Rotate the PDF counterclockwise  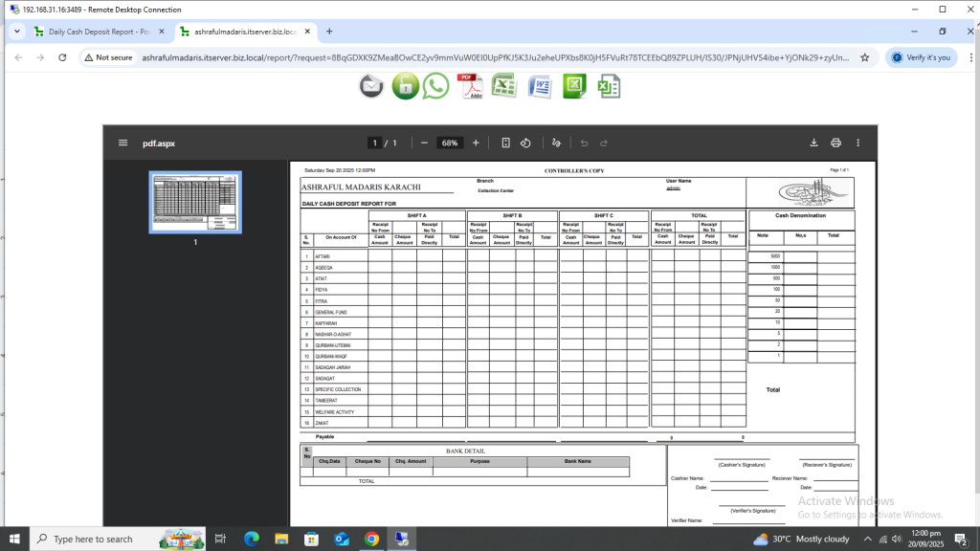[x=525, y=143]
